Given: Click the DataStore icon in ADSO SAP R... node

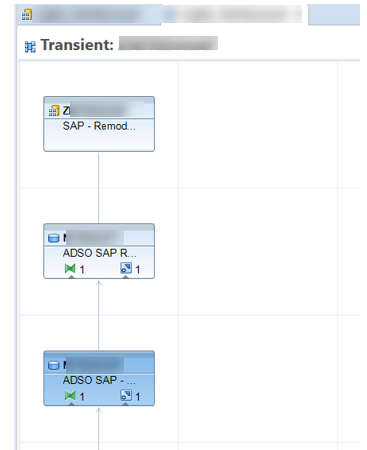Looking at the screenshot, I should (54, 238).
